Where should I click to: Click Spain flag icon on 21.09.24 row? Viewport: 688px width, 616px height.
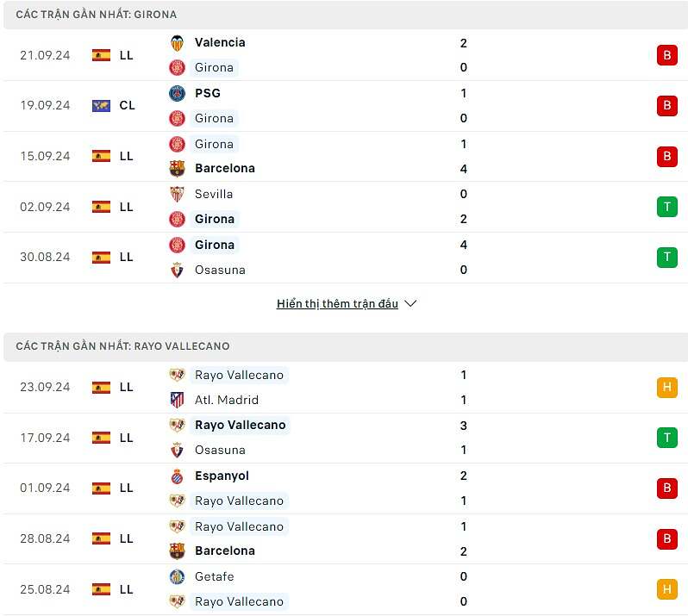coord(102,55)
